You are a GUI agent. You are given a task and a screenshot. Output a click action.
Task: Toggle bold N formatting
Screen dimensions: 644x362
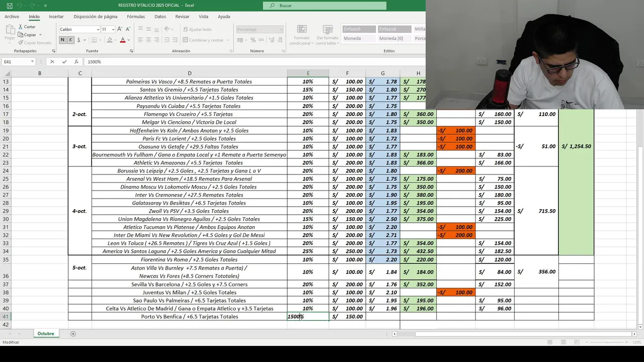tap(63, 40)
